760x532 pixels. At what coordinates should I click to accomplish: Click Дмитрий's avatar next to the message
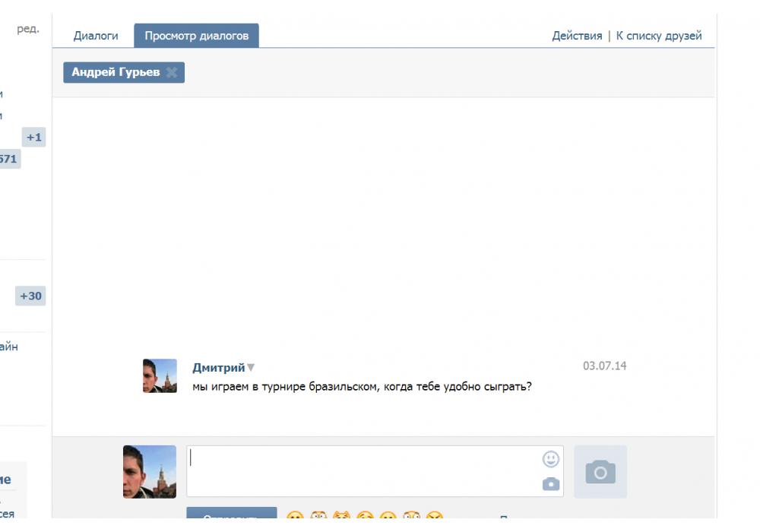[160, 376]
